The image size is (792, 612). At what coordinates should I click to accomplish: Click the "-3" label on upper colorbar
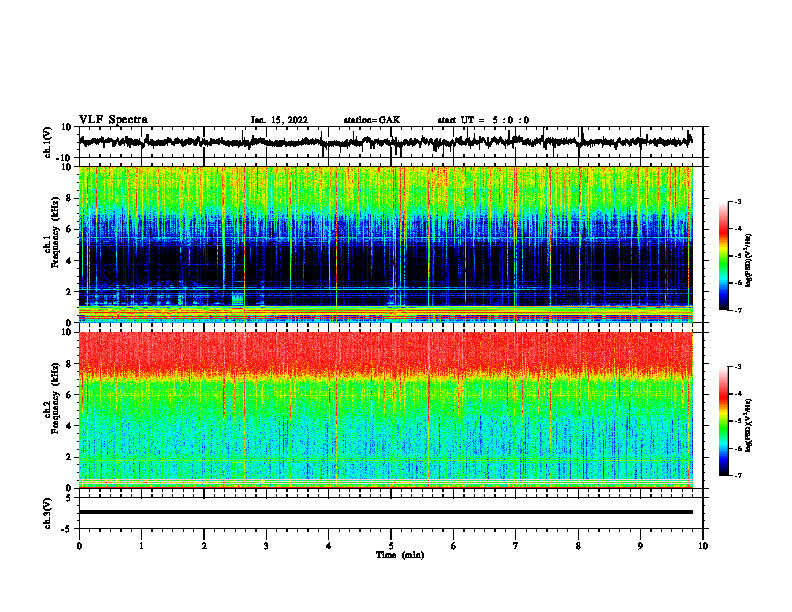(737, 201)
